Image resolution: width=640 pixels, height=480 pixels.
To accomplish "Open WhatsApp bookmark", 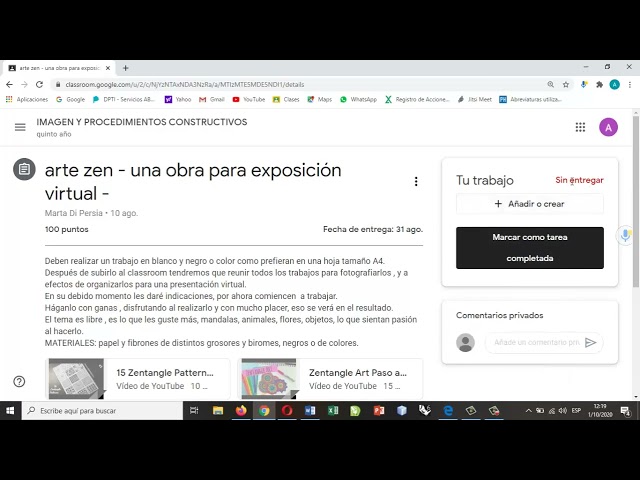I will pos(358,99).
